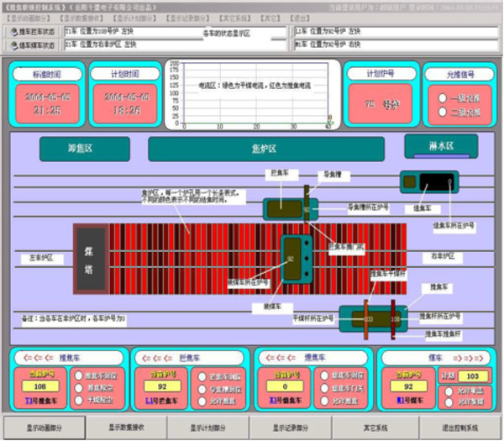This screenshot has width=504, height=441.
Task: Click the 显示数据接收 bottom button
Action: (x=126, y=428)
